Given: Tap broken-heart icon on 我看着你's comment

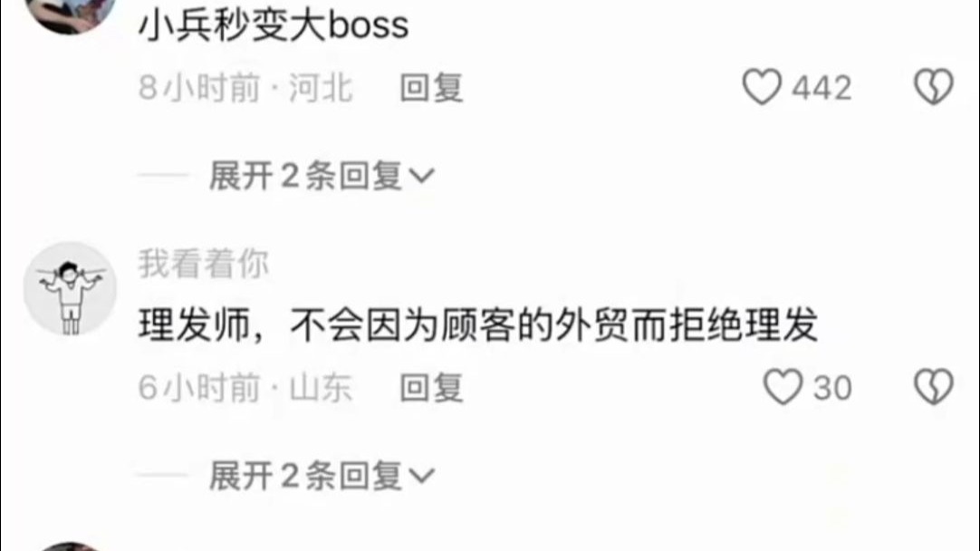Looking at the screenshot, I should coord(934,386).
